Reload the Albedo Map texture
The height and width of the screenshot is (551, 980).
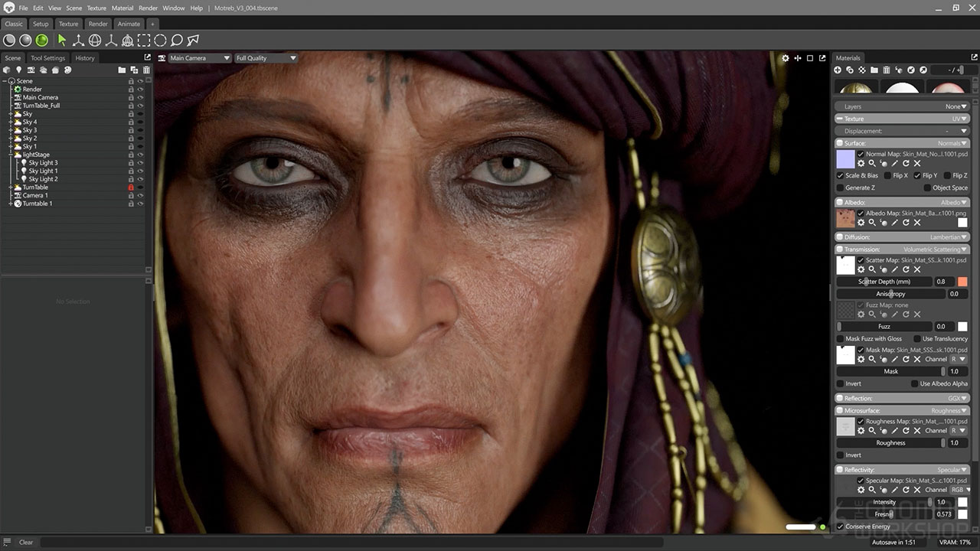(x=906, y=223)
